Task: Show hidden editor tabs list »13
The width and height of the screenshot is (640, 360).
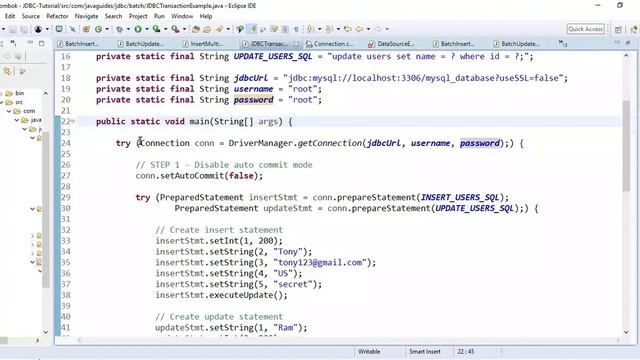Action: click(563, 43)
